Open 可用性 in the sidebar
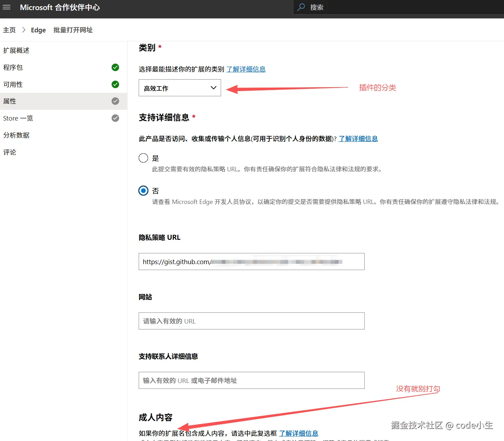 coord(64,84)
